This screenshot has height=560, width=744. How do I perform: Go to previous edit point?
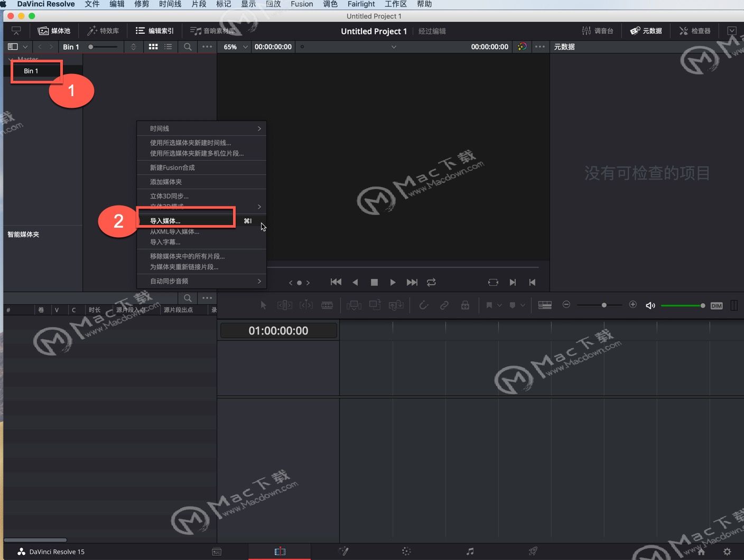click(532, 282)
